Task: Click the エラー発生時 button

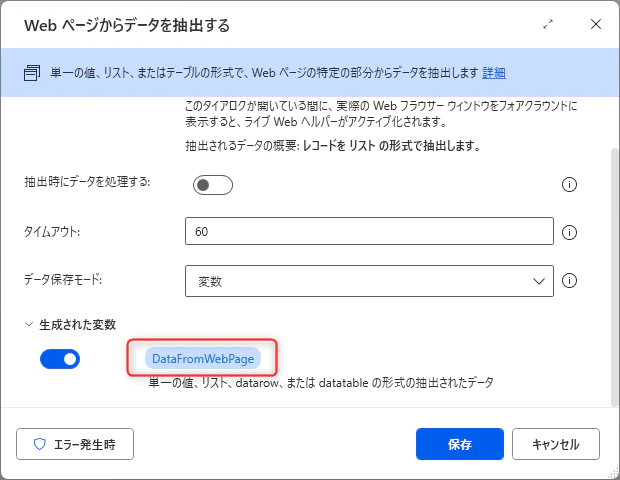Action: 75,444
